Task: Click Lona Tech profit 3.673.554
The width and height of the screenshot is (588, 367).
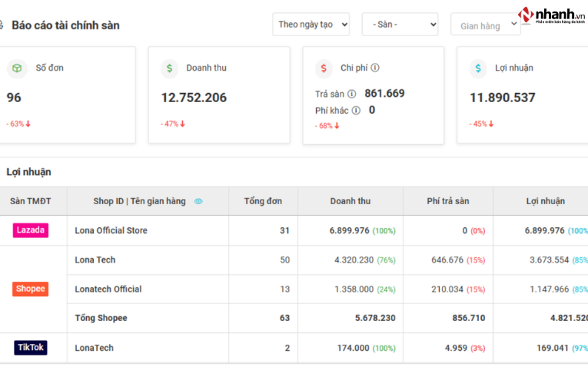Action: pos(549,260)
